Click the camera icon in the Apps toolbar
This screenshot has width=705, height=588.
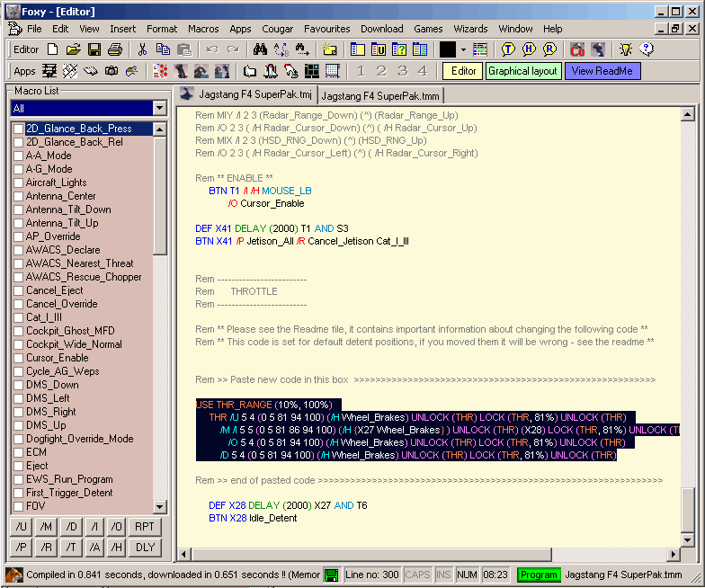tap(112, 71)
